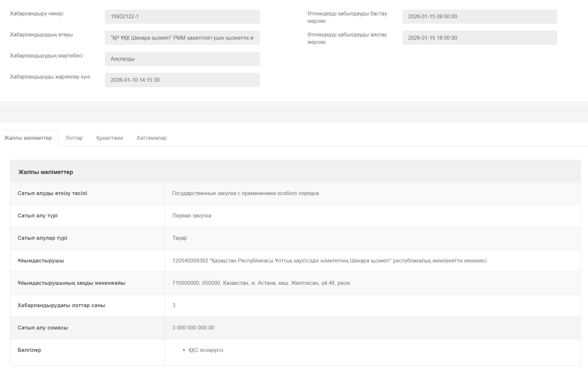Click the lots count value 3

[x=174, y=306]
